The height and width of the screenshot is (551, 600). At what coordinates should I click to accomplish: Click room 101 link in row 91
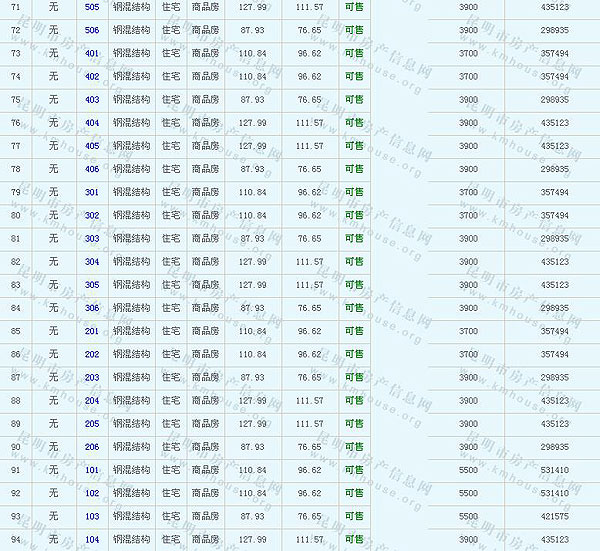[92, 470]
